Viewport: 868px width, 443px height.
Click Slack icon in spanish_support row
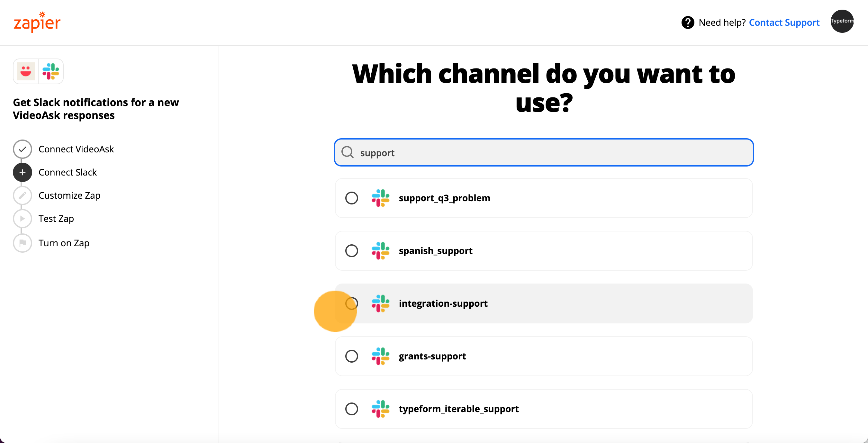380,251
